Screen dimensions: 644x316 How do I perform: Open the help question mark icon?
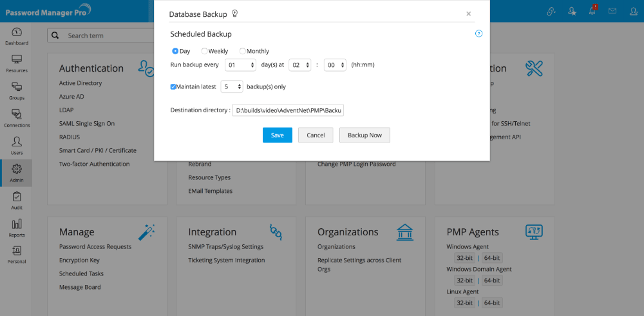pos(478,34)
